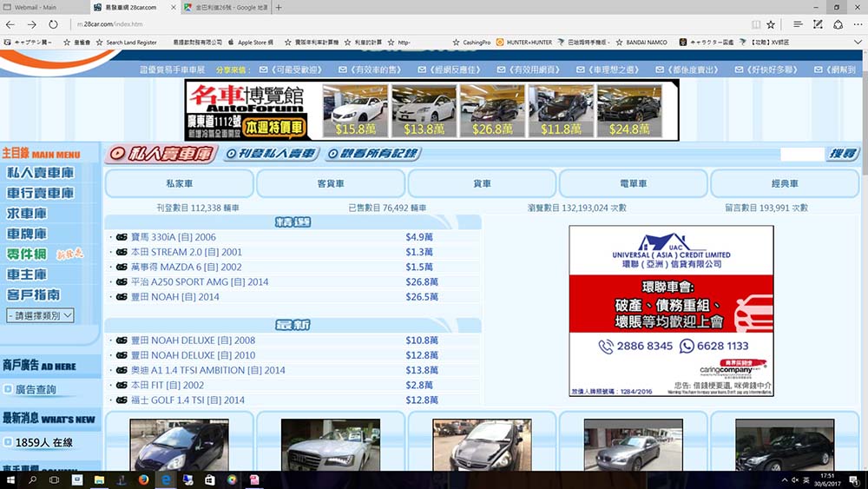Open 平治 A250 SPORT AMG 2014 listing
The height and width of the screenshot is (489, 868).
point(200,281)
